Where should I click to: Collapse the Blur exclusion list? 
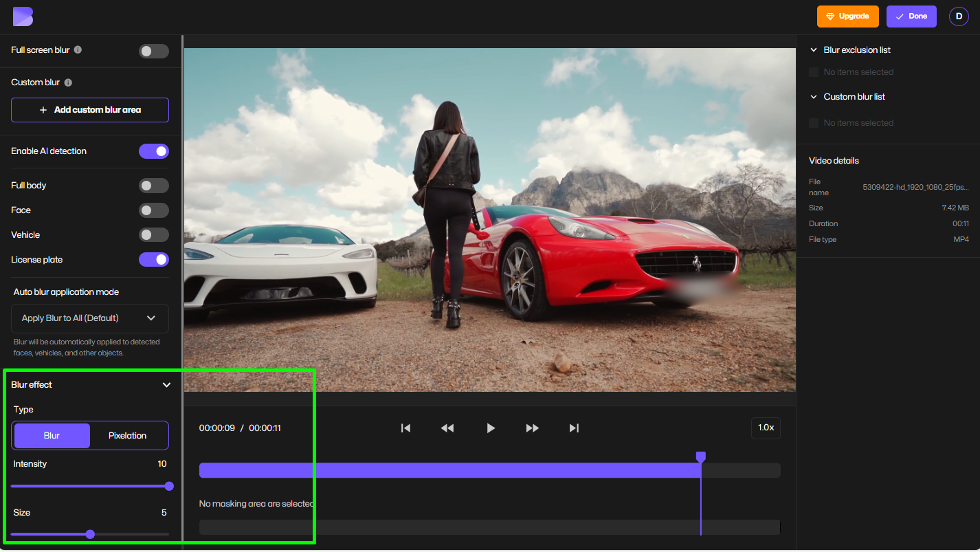[x=813, y=49]
